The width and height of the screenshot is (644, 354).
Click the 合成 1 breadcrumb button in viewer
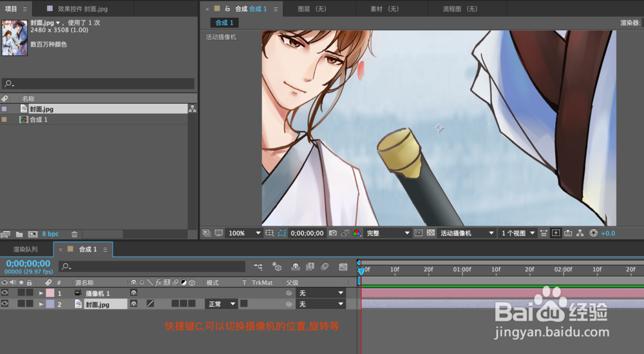(224, 23)
